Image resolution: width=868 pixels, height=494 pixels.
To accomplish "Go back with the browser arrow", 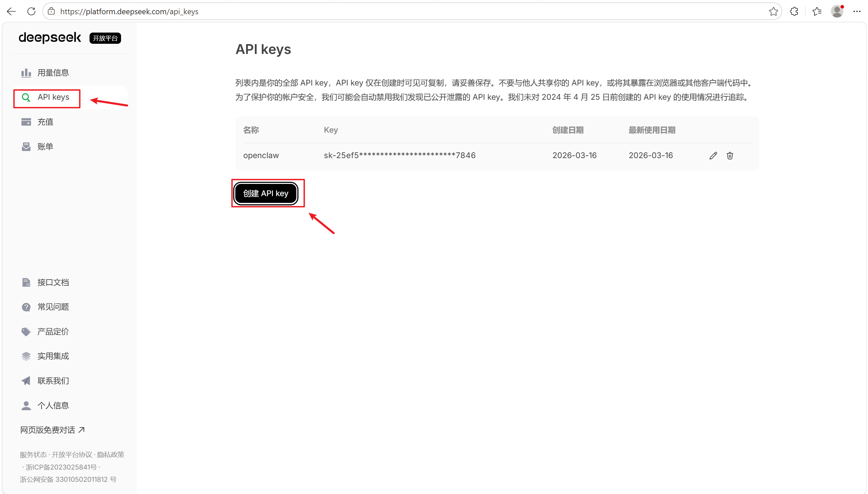I will tap(11, 12).
